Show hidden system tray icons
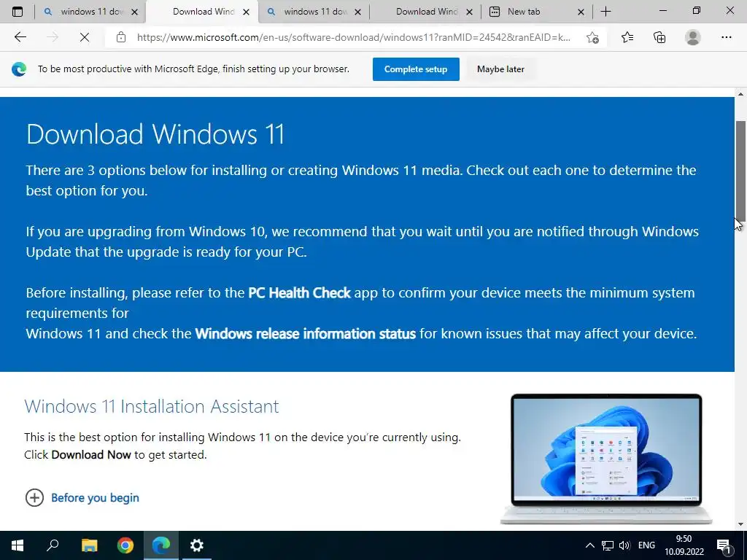Viewport: 747px width, 560px height. (x=589, y=545)
